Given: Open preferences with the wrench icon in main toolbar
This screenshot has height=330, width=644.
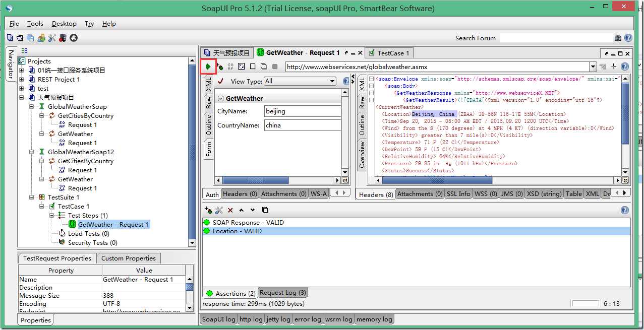Looking at the screenshot, I should click(52, 38).
